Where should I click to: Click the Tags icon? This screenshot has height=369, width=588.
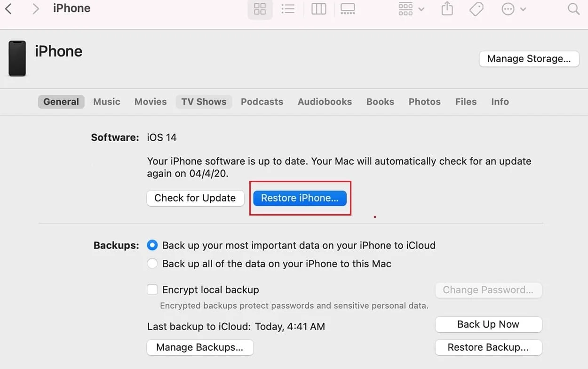tap(476, 9)
